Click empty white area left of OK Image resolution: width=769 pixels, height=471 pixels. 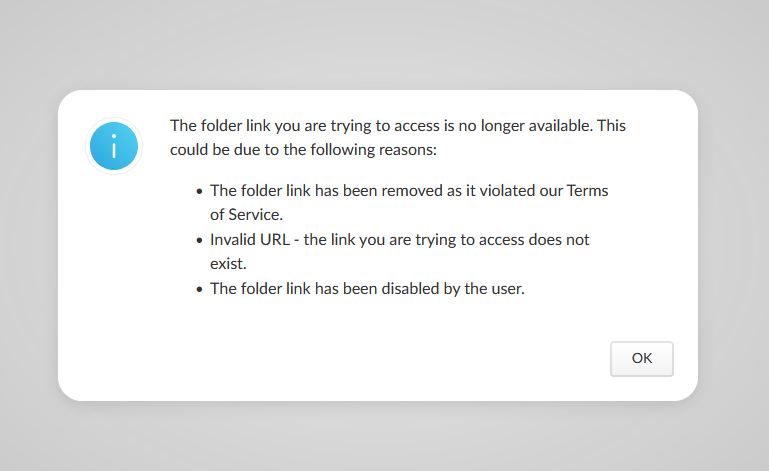point(392,359)
